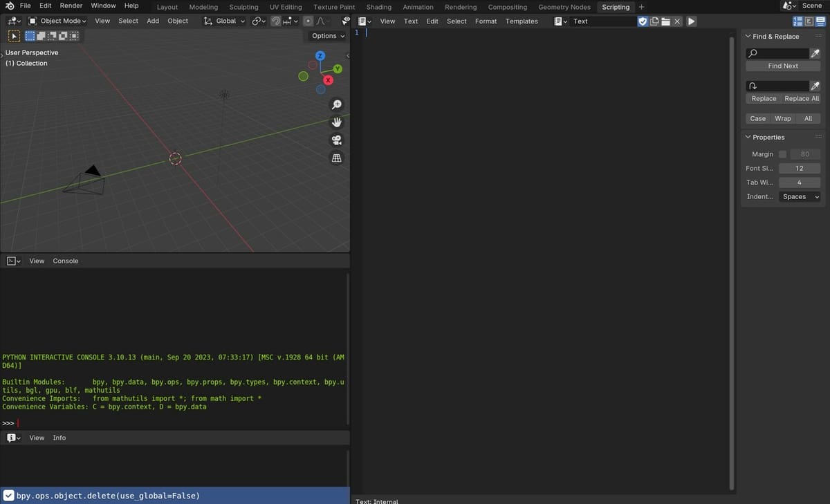Click the viewport pan hand icon
Screen dimensions: 830x504
tap(337, 122)
